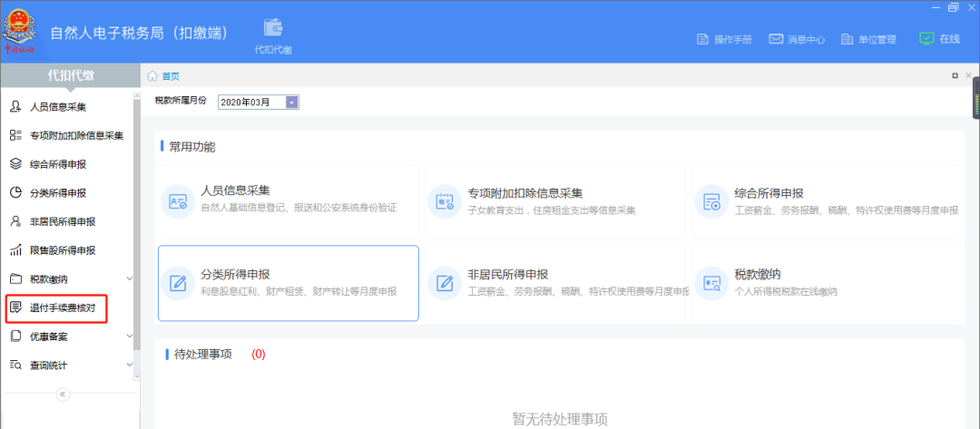Click the 税款缴纳 sidebar folder icon
Screen dimensions: 980x429
click(x=16, y=279)
